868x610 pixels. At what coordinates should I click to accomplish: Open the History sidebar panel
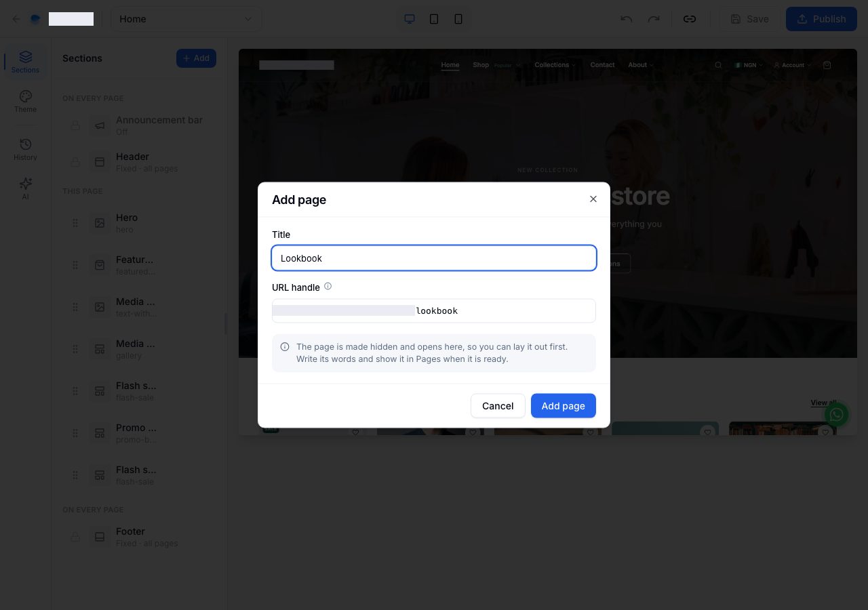[x=25, y=149]
